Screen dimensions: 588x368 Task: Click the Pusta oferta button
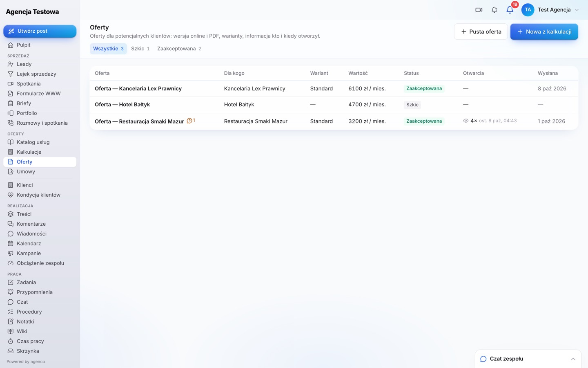click(x=481, y=31)
